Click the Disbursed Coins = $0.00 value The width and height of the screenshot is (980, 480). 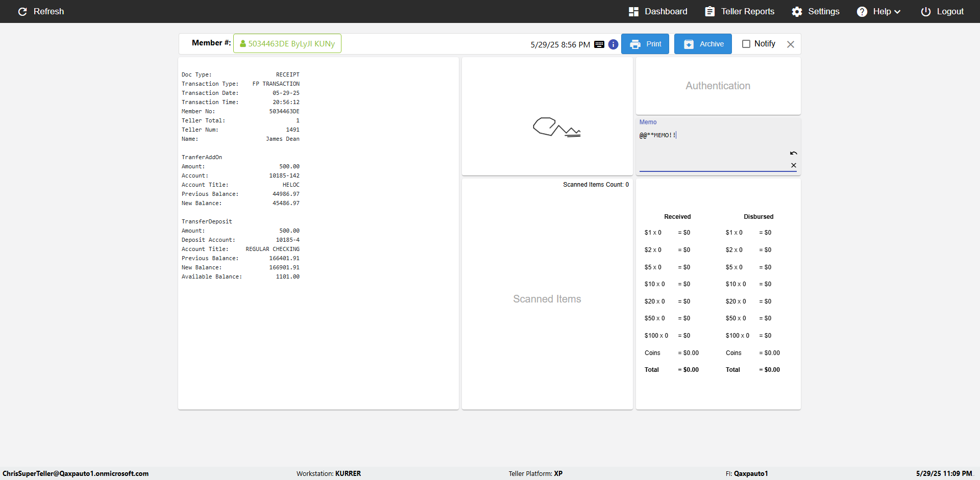coord(769,353)
